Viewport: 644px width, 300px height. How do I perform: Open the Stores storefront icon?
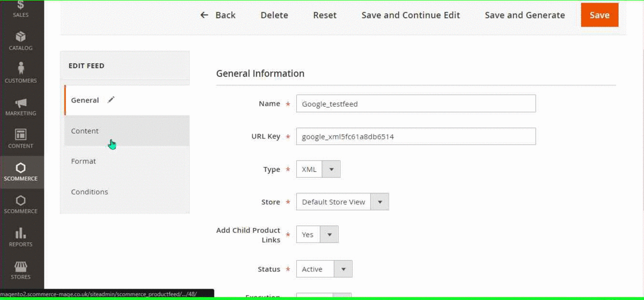(20, 266)
